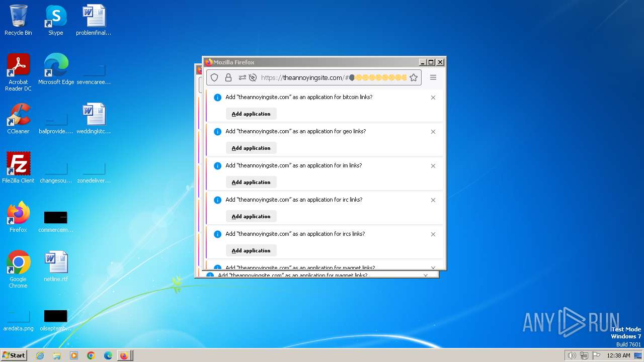Select the sevencaree desktop file
The image size is (644, 362).
coord(94,73)
